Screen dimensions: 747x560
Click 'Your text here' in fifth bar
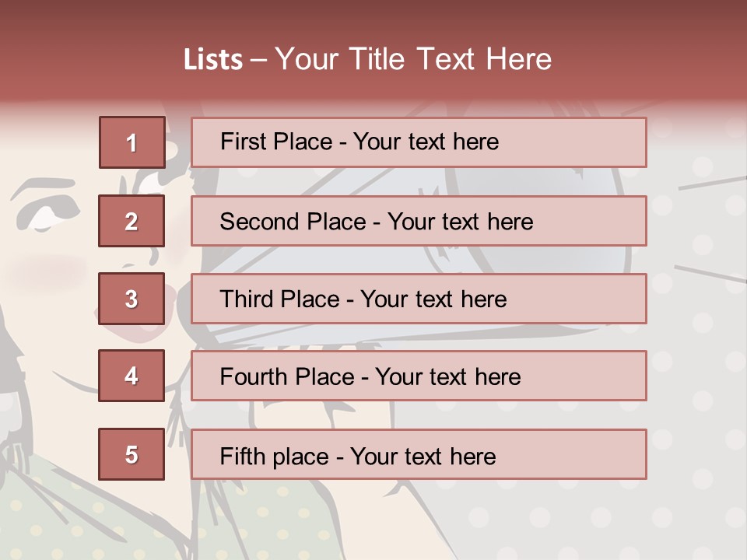coord(423,455)
